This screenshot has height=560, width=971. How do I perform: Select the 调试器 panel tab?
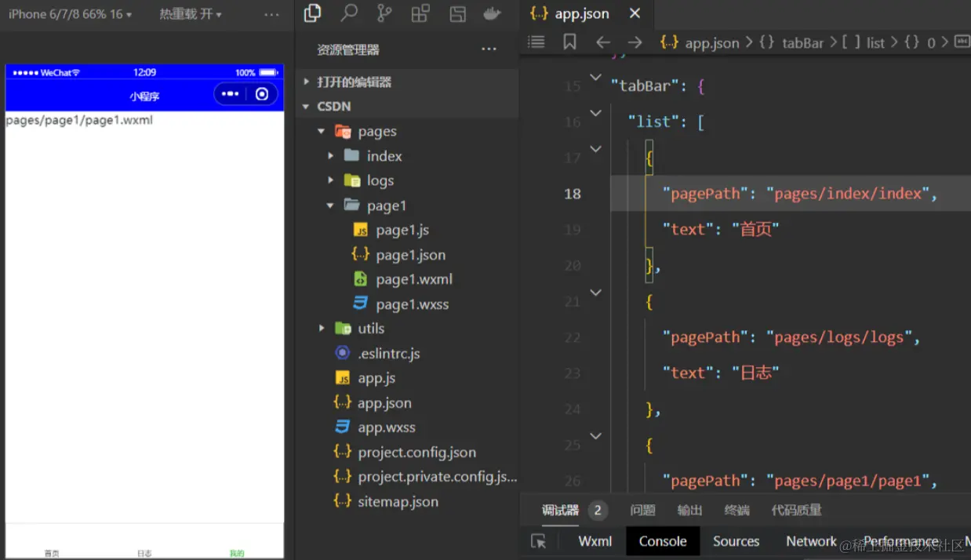point(560,511)
